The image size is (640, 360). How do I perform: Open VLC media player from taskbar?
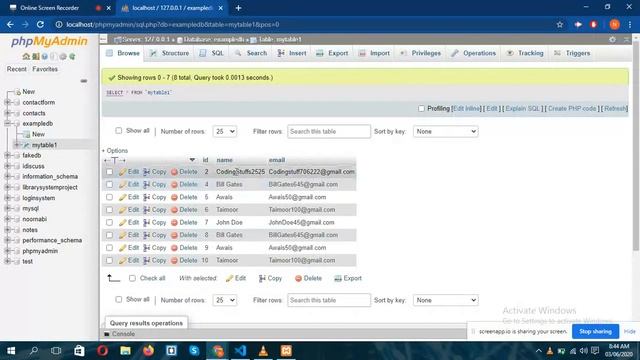click(x=263, y=351)
